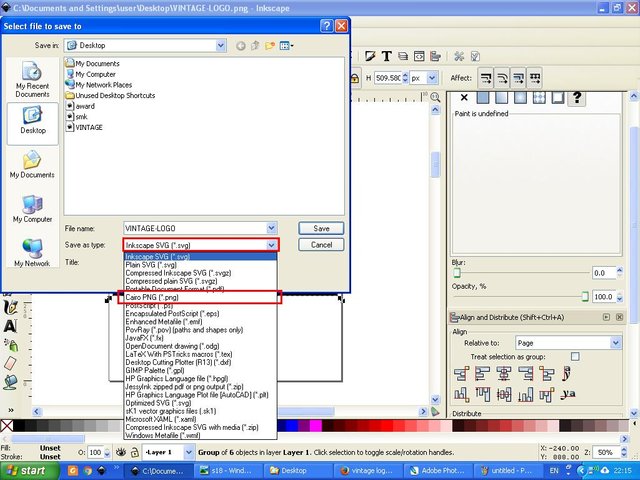This screenshot has width=640, height=480.
Task: Click the File name input field
Action: [195, 228]
